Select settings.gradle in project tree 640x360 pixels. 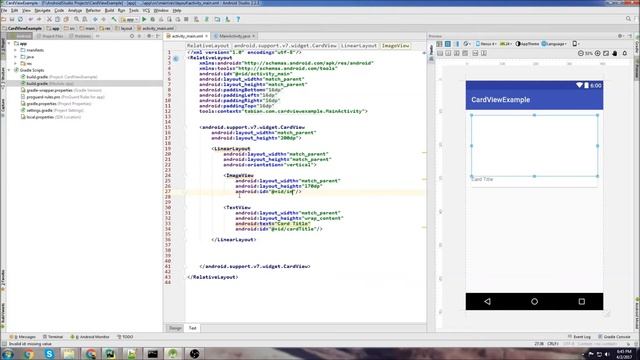(52, 111)
